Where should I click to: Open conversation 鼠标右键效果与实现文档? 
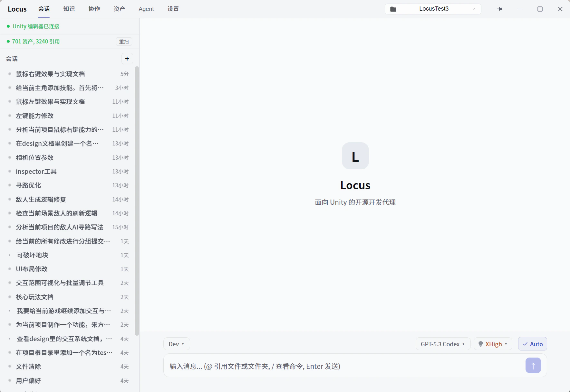[x=68, y=74]
